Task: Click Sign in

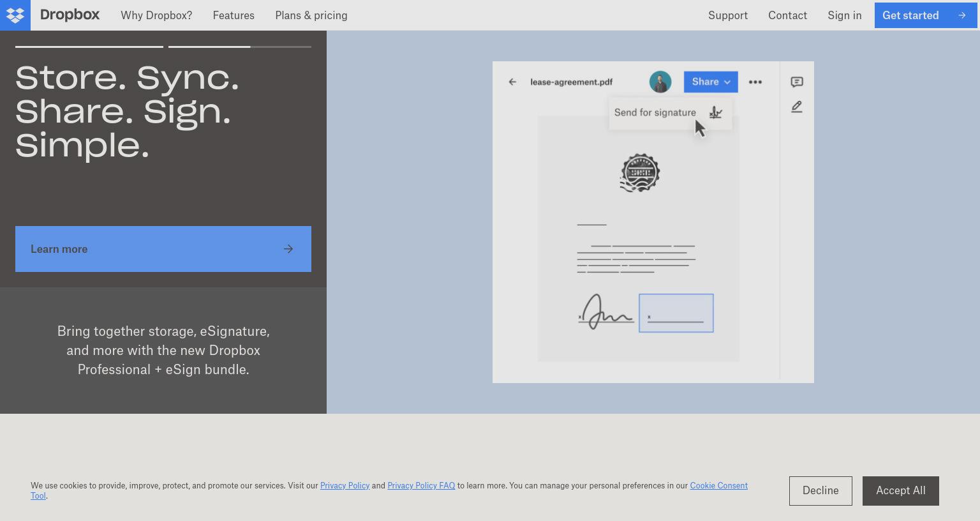Action: coord(845,15)
